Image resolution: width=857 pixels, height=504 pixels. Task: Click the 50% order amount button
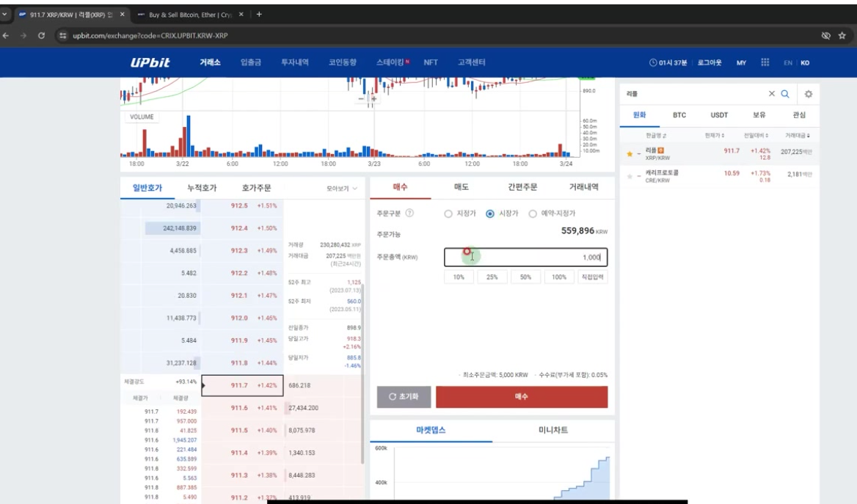pos(525,277)
